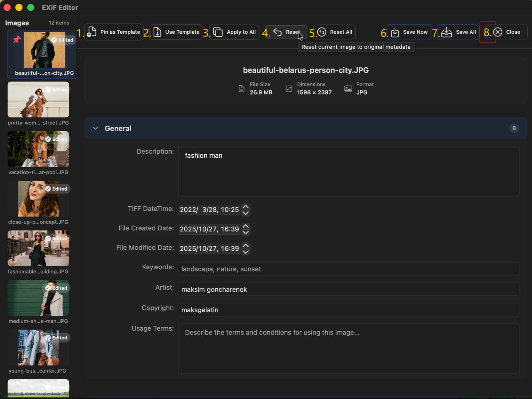Click the Use Template document icon
Viewport: 532px width, 399px height.
[157, 32]
